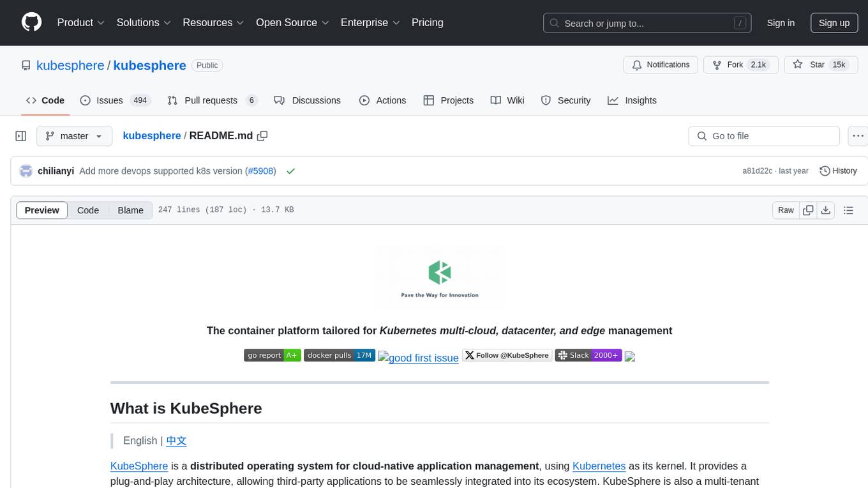The height and width of the screenshot is (488, 868).
Task: Open the more file actions ellipsis
Action: [x=858, y=136]
